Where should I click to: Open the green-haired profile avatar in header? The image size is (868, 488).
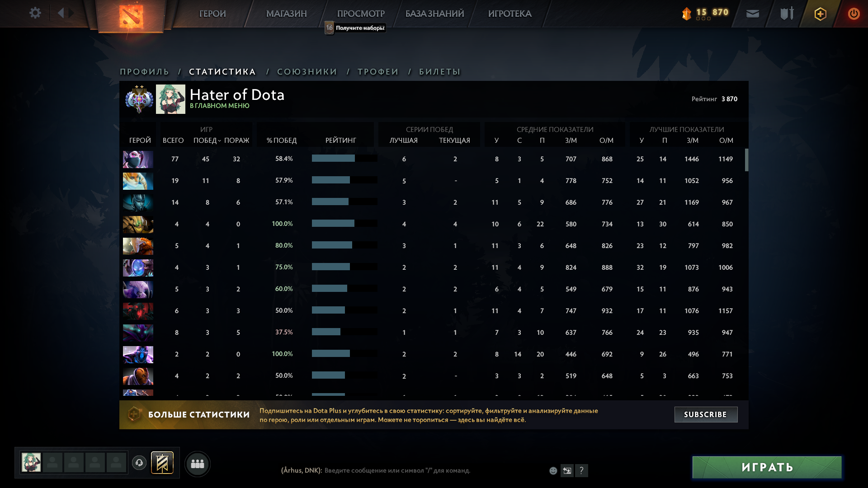point(170,99)
